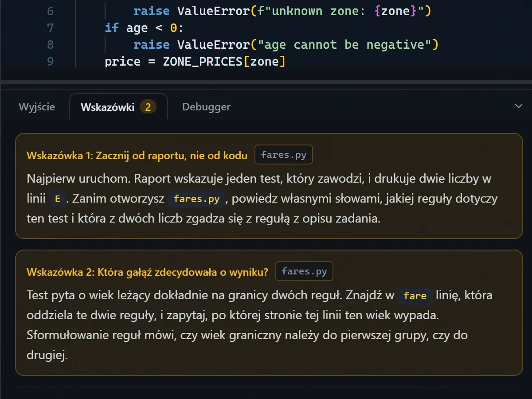Click the hint count badge showing 2
532x399 pixels.
click(148, 107)
